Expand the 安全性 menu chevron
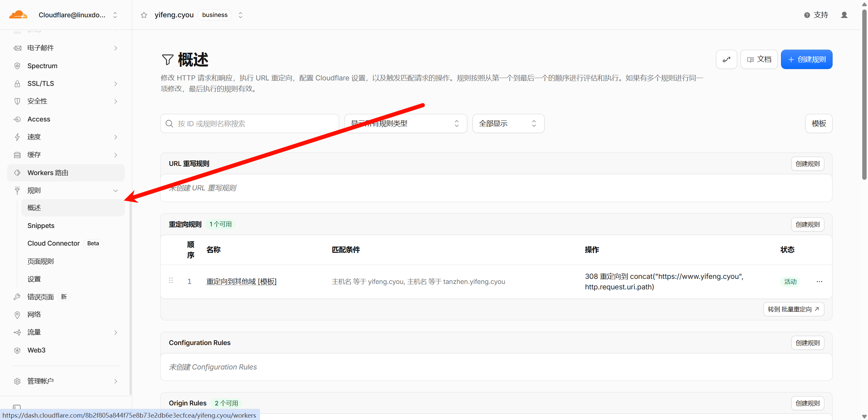868x420 pixels. pos(116,101)
